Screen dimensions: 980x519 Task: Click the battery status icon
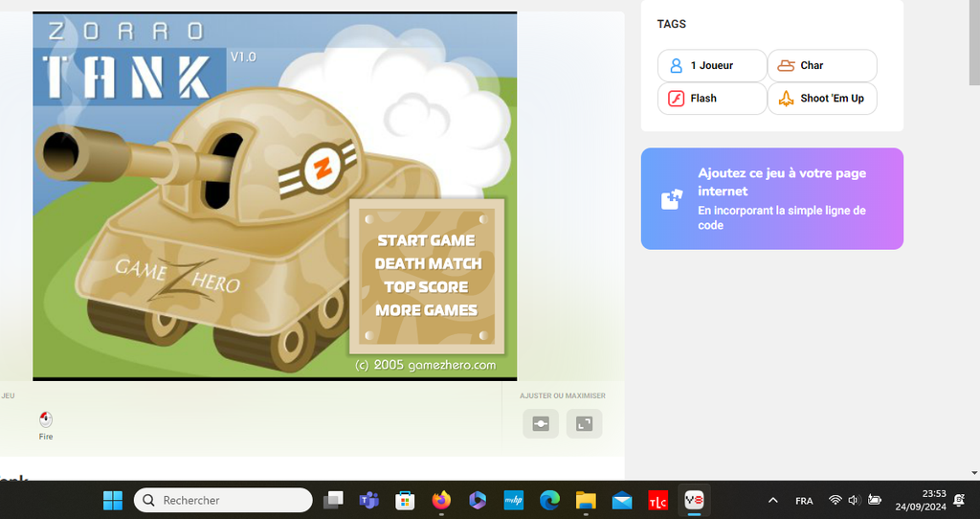click(875, 500)
